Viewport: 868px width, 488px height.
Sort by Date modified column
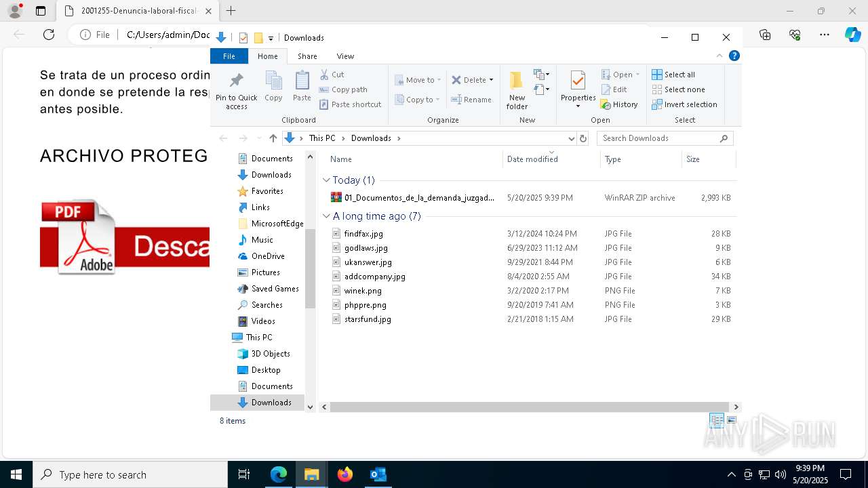(x=551, y=159)
